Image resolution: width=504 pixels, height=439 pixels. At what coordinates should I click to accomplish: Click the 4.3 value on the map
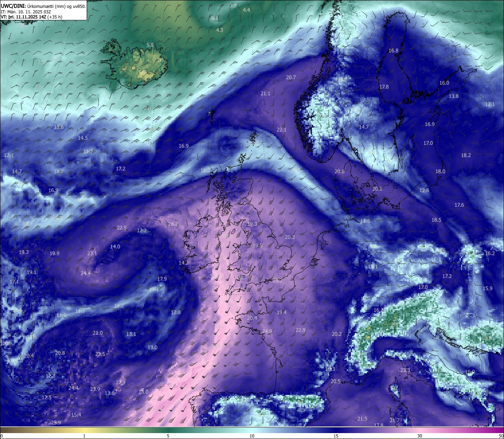coord(219,30)
